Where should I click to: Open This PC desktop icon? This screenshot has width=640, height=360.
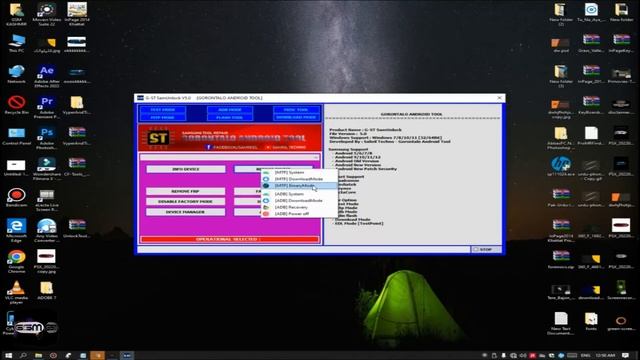(16, 44)
